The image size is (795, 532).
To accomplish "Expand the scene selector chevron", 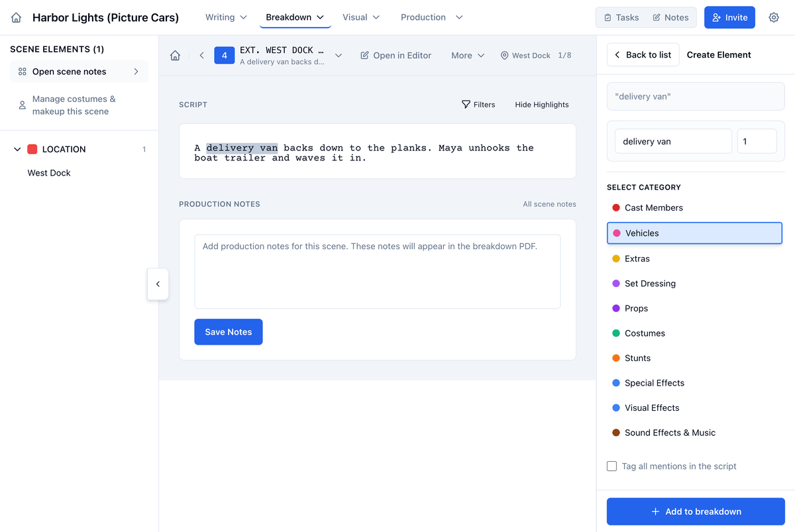I will coord(339,56).
